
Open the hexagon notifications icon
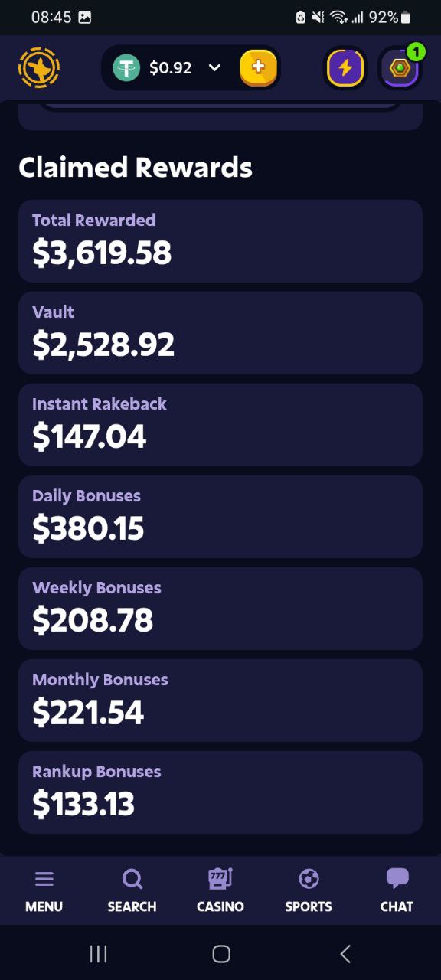400,68
